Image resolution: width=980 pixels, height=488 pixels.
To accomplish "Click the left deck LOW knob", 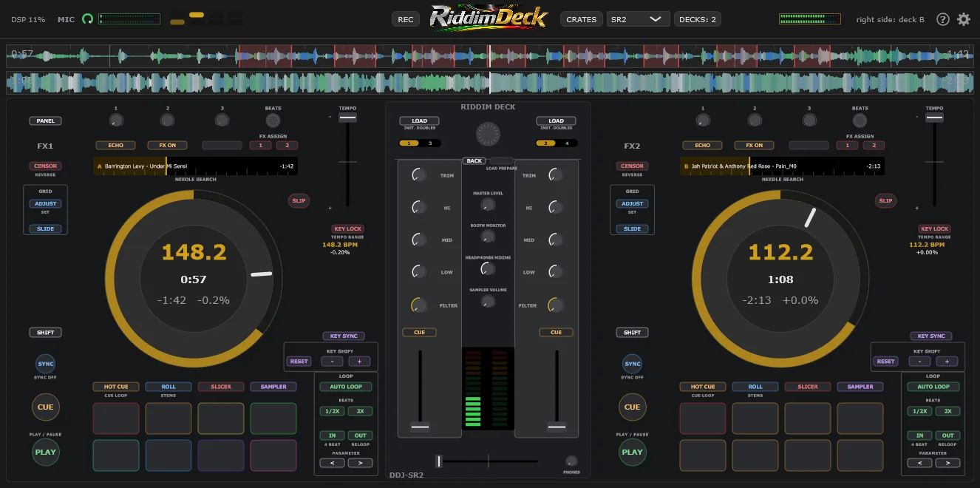I will (x=418, y=271).
